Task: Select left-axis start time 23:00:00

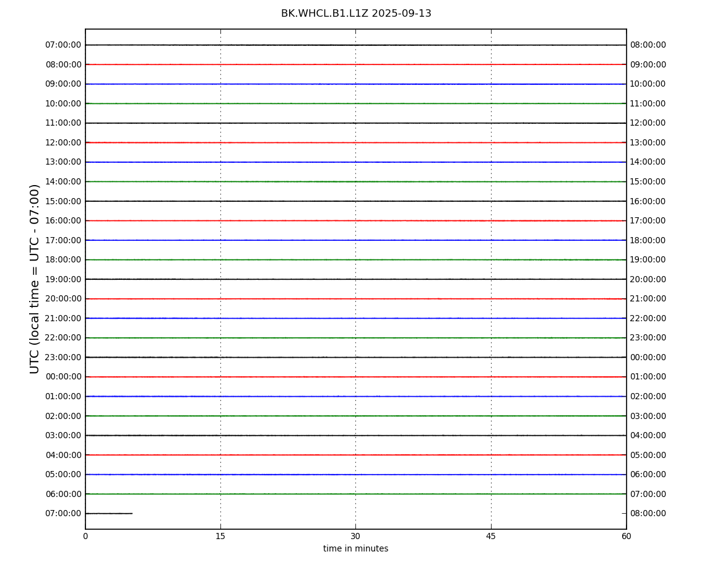Action: [x=63, y=357]
